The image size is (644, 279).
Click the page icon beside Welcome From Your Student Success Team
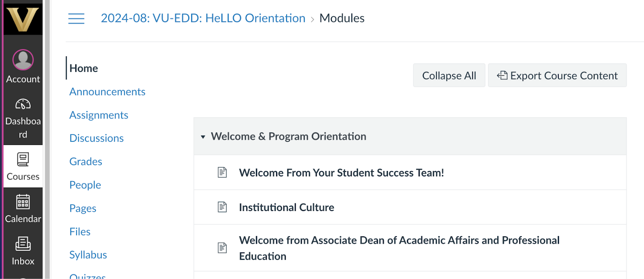(222, 173)
